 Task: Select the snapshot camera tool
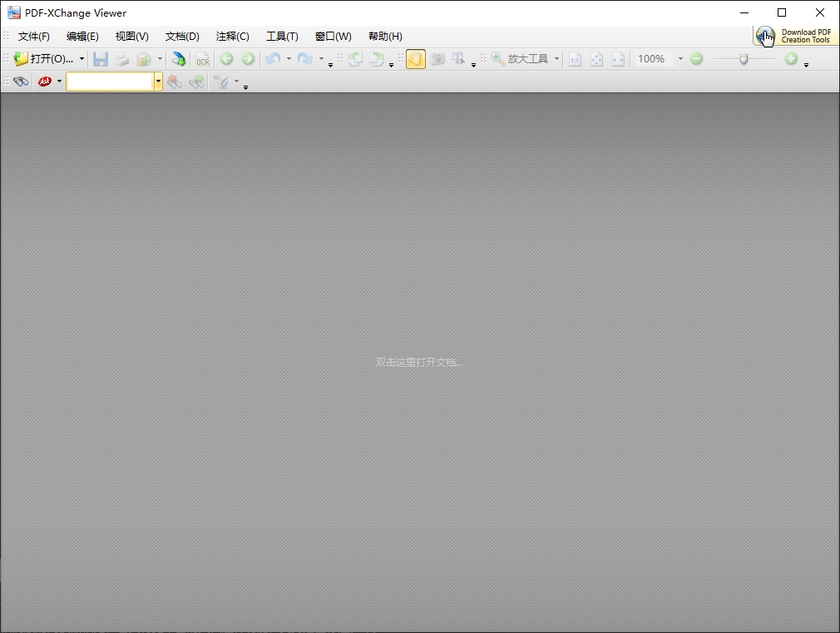[x=437, y=59]
